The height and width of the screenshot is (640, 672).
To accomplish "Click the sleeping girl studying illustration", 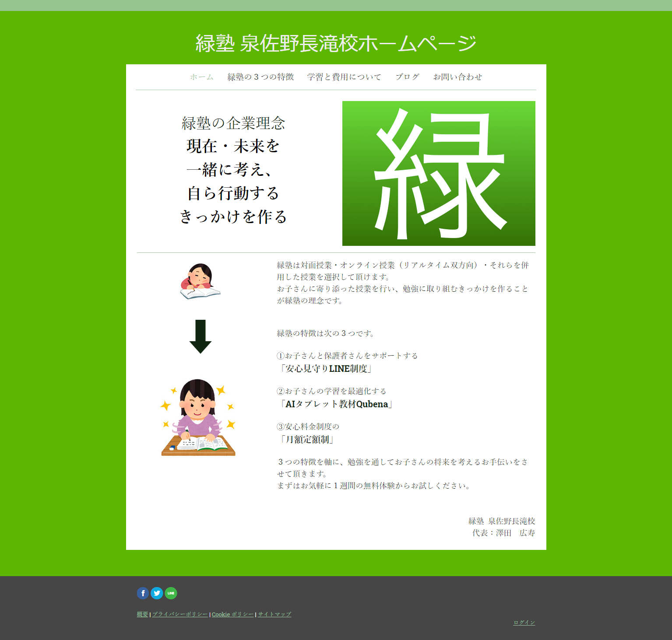I will [x=201, y=280].
